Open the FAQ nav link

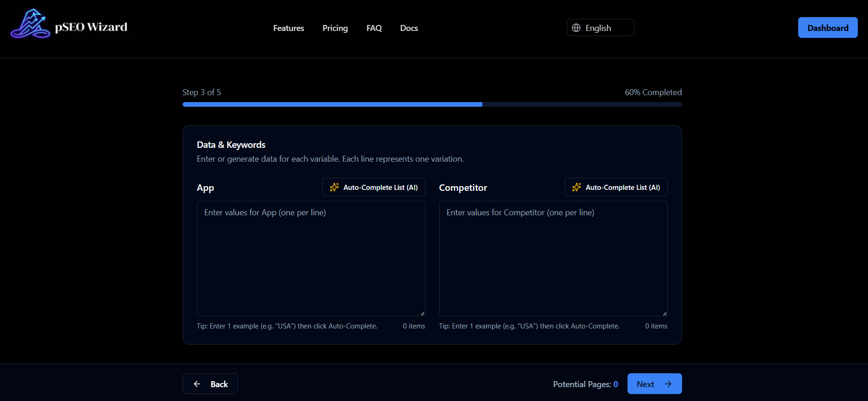coord(374,28)
